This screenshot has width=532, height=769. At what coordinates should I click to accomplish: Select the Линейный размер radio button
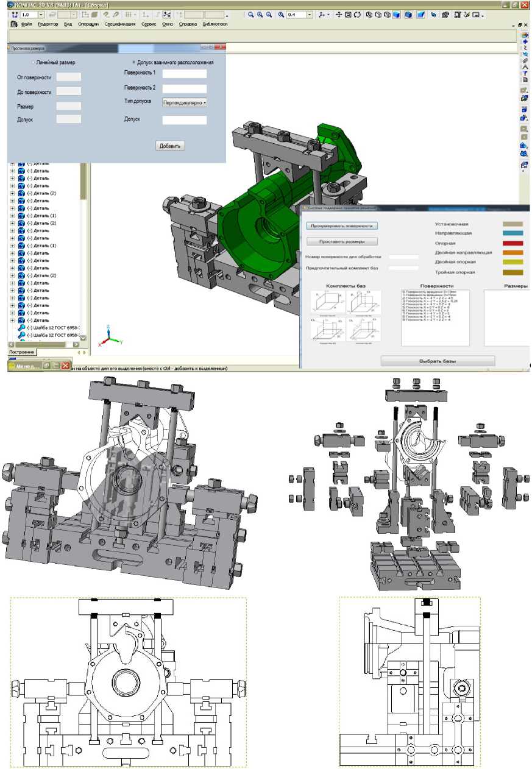click(x=34, y=62)
